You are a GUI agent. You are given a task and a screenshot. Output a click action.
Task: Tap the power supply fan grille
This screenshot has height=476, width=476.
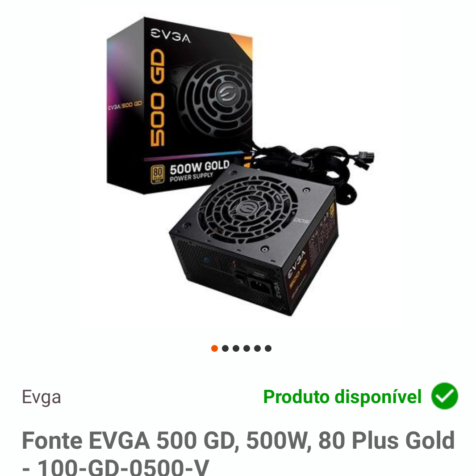click(247, 210)
